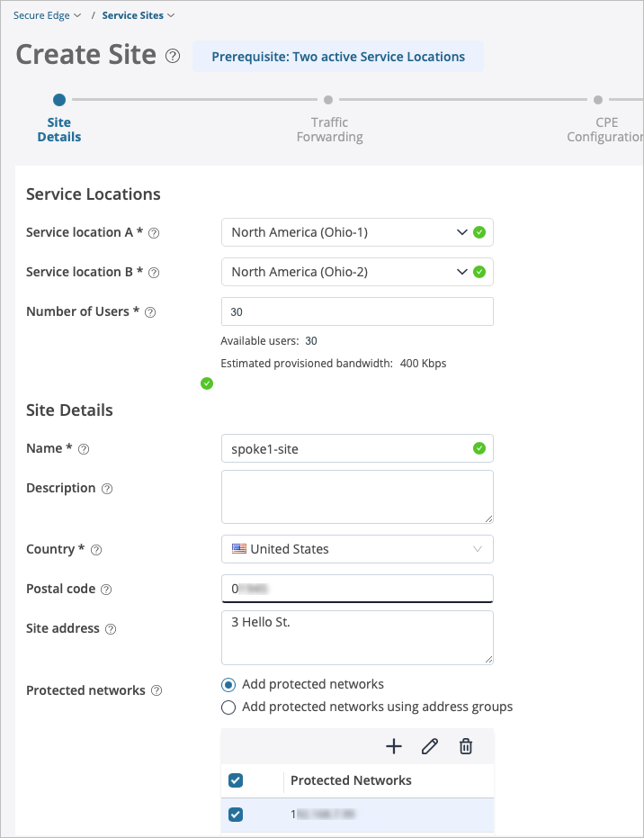The width and height of the screenshot is (644, 838).
Task: Click help icon beside Protected networks
Action: click(x=157, y=691)
